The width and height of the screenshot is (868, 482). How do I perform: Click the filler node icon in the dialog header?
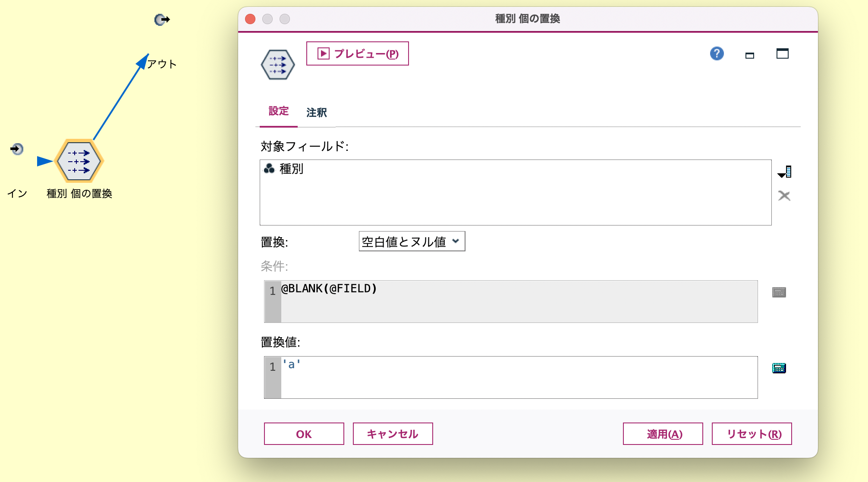coord(278,65)
